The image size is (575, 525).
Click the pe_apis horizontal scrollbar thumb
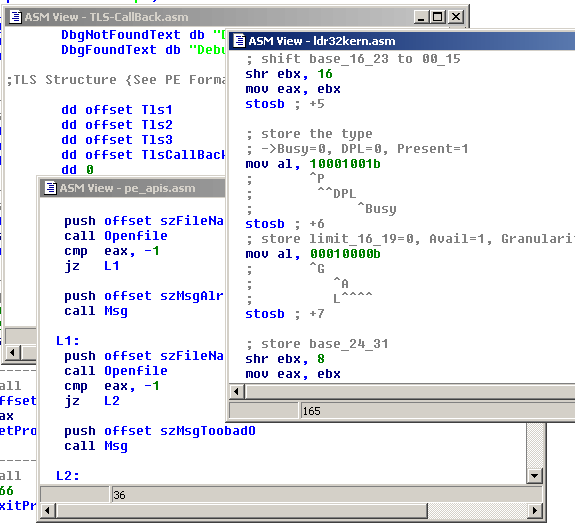pos(241,510)
